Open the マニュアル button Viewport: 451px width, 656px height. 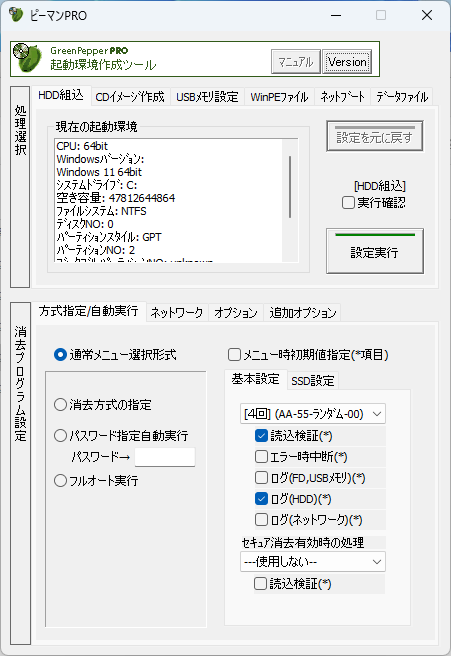(296, 62)
